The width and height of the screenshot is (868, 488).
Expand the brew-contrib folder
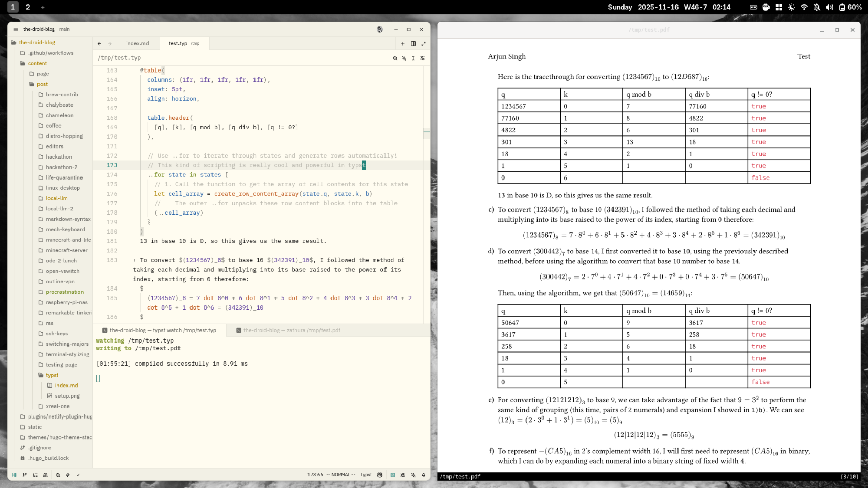(x=62, y=95)
